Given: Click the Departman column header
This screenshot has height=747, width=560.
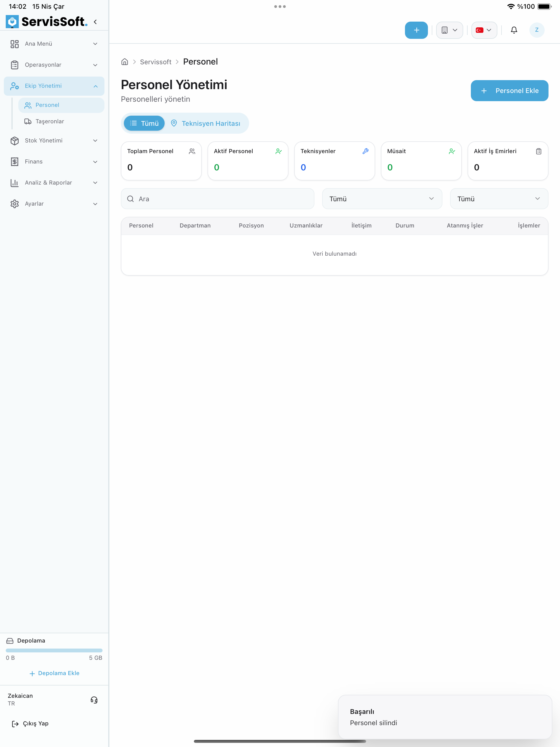Looking at the screenshot, I should tap(195, 226).
